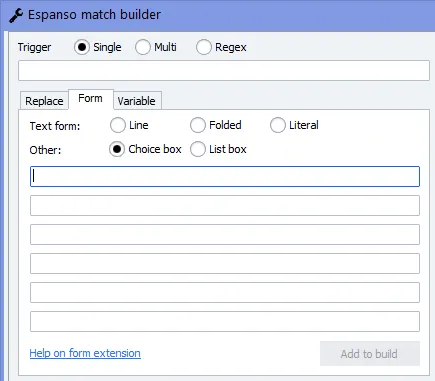Click the second choice input field
This screenshot has height=381, width=435.
[225, 205]
